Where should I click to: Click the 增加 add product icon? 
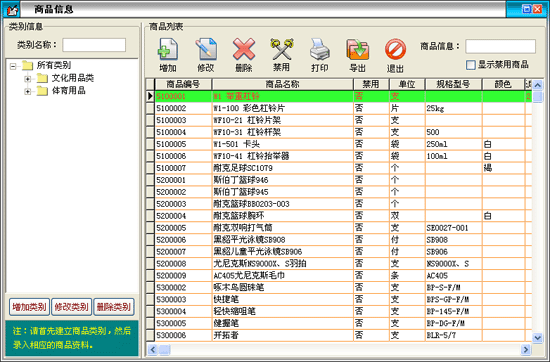(168, 49)
